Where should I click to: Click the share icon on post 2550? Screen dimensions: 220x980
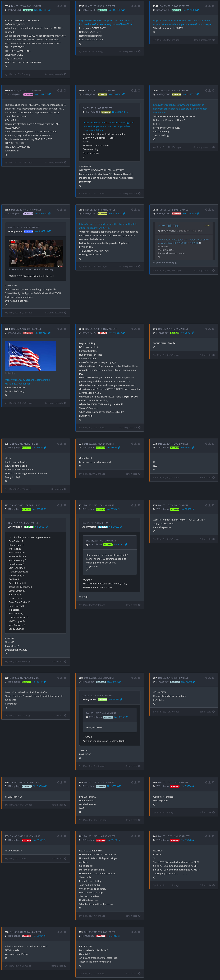pos(57,329)
